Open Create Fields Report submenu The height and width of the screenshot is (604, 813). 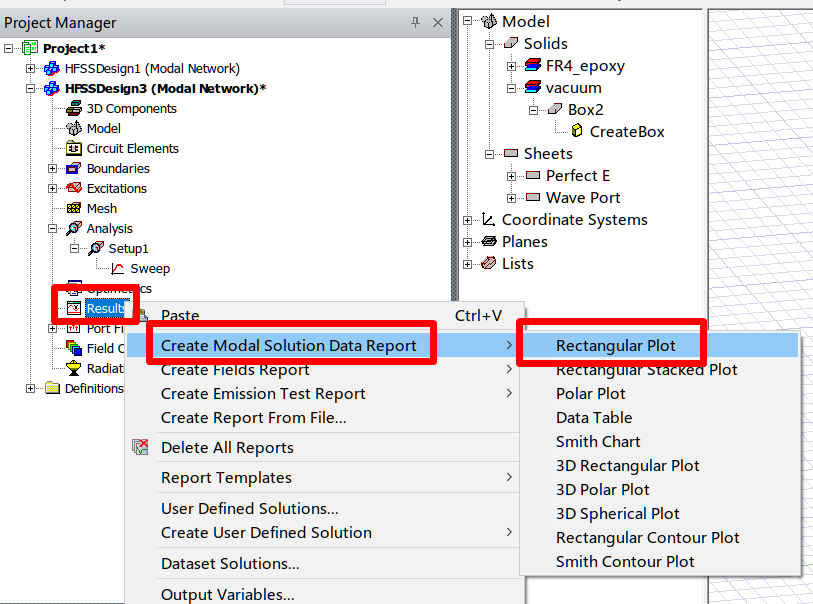325,370
